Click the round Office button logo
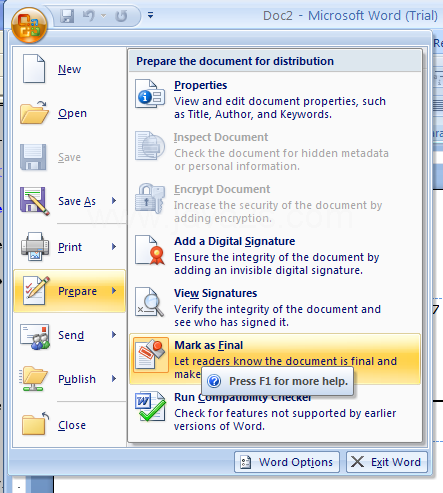Image resolution: width=443 pixels, height=493 pixels. [x=29, y=26]
